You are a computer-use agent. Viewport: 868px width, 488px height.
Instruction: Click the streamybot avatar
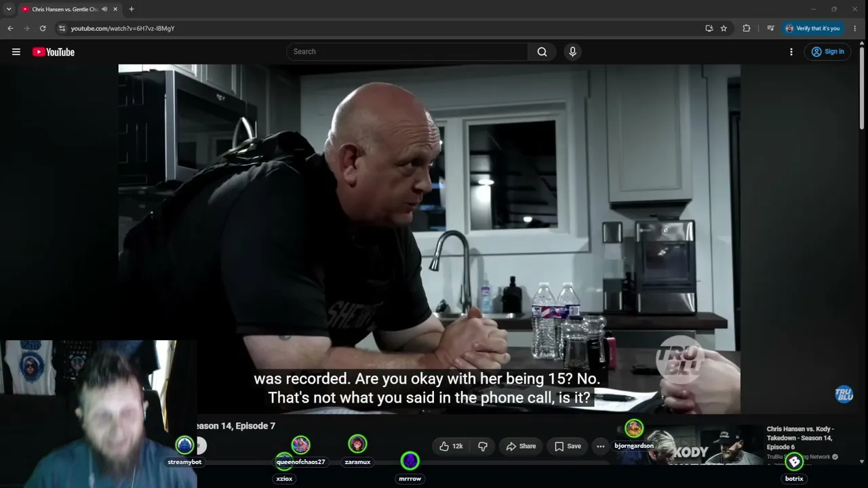tap(184, 445)
